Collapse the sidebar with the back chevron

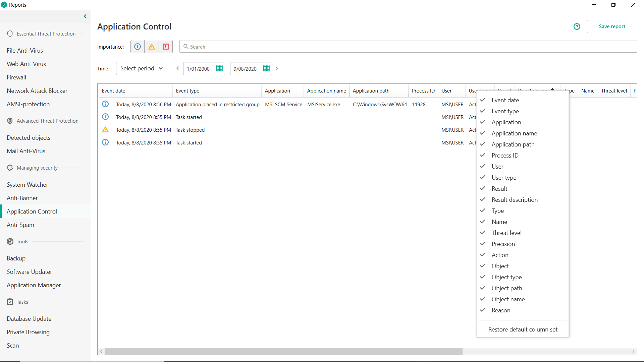[x=85, y=16]
